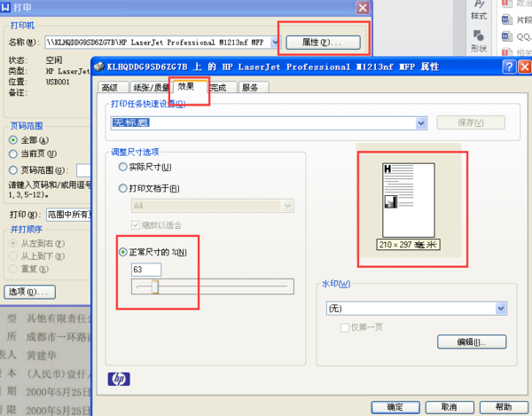Close the Print dialog window
Image resolution: width=532 pixels, height=416 pixels.
363,7
